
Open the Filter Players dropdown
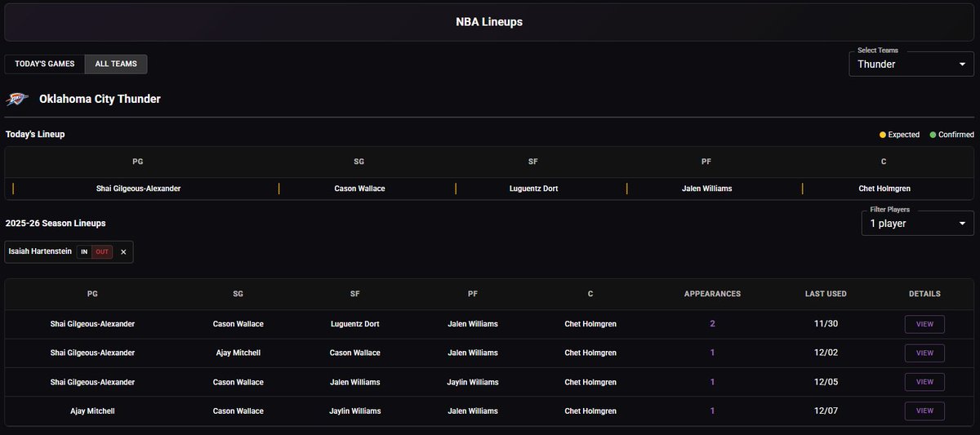(918, 223)
